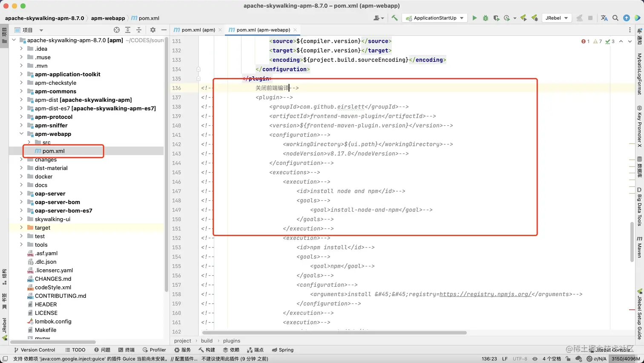Open the JRebel dropdown selector
Image resolution: width=644 pixels, height=363 pixels.
557,18
